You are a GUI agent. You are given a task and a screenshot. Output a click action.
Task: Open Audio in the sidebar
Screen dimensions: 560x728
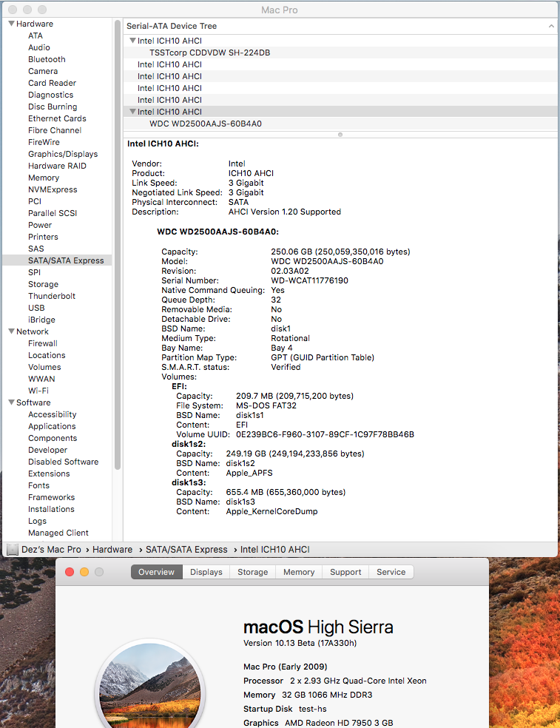point(39,47)
